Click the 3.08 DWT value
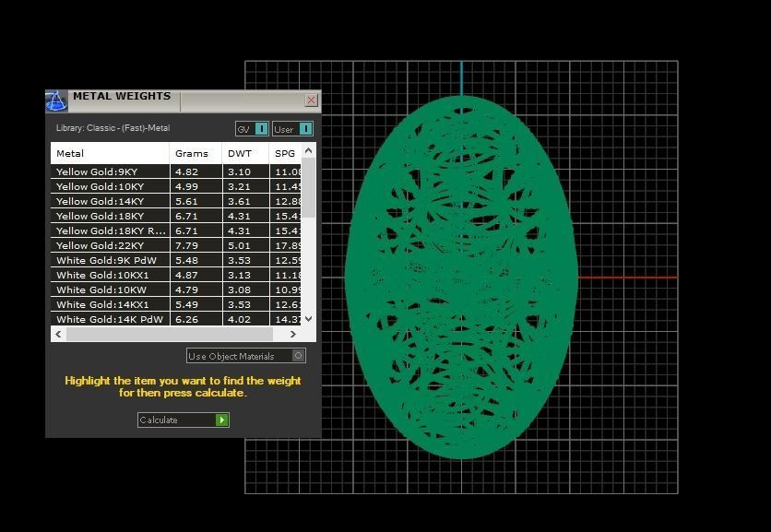This screenshot has width=771, height=532. 239,290
